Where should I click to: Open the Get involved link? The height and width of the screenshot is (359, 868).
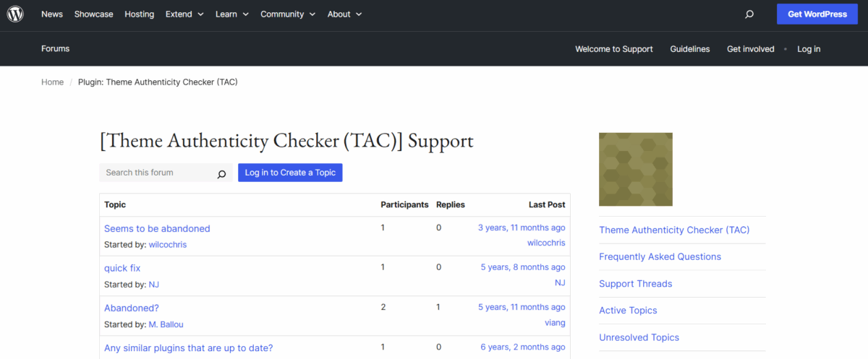coord(751,49)
